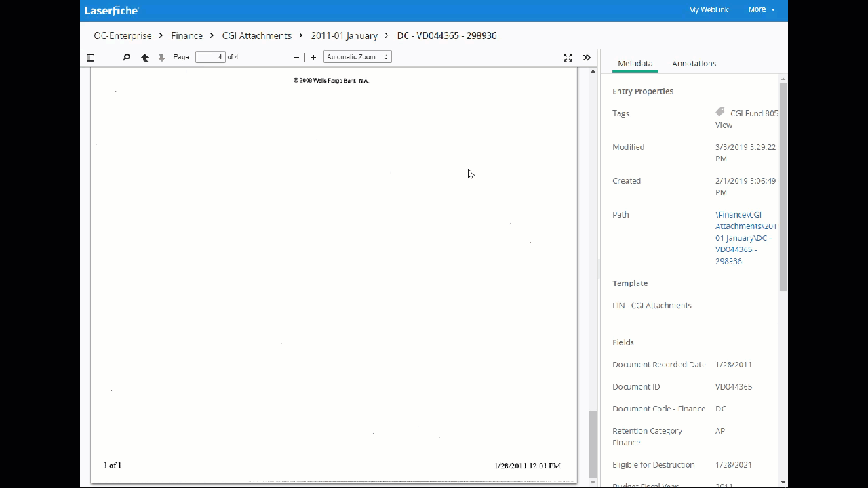Open the document search magnifier
Screen dimensions: 868x488
pyautogui.click(x=126, y=58)
